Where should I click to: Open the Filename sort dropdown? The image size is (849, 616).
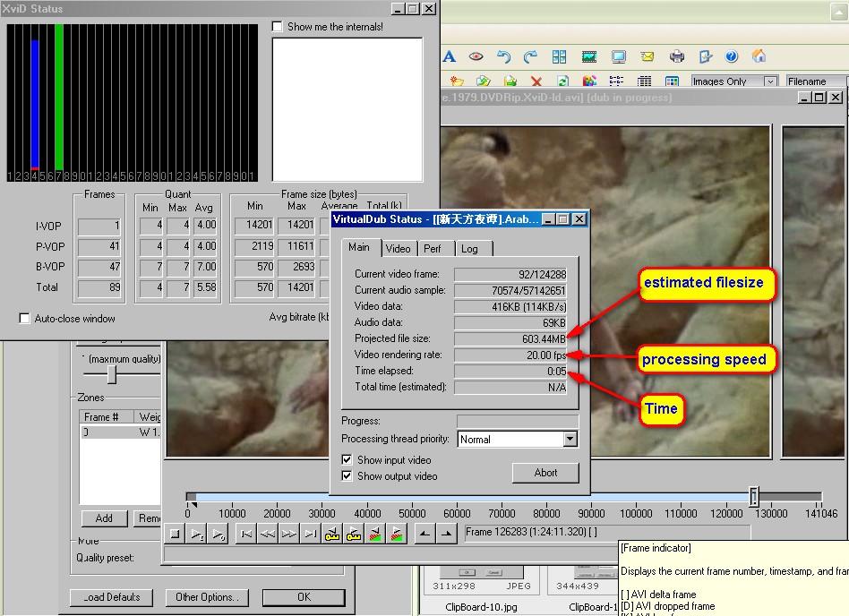pyautogui.click(x=816, y=81)
